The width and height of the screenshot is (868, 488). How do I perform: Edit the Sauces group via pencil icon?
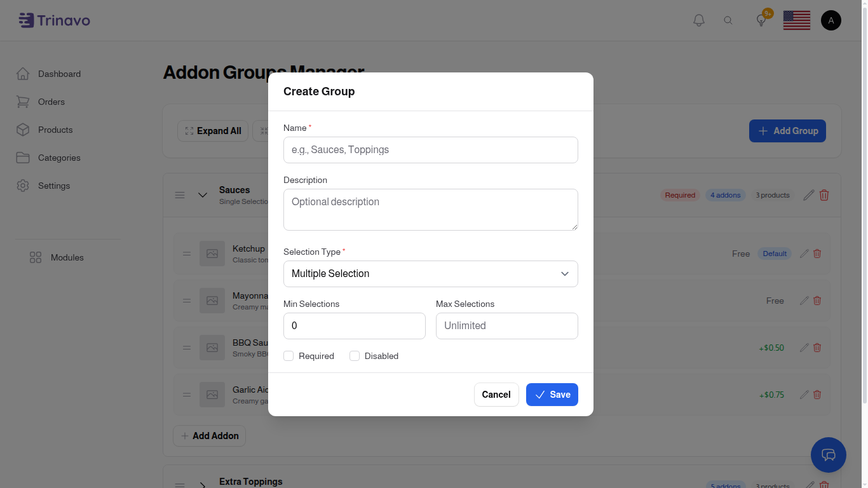(808, 195)
